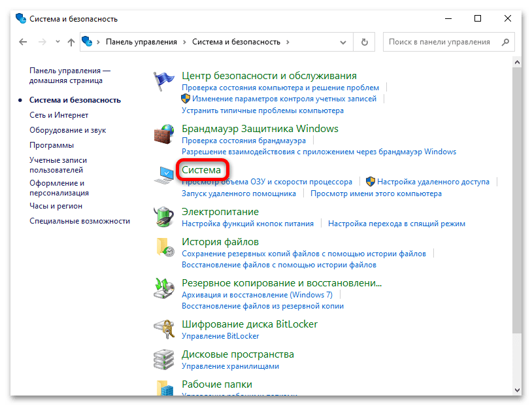This screenshot has width=532, height=406.
Task: Click the Power Options battery icon
Action: pos(164,216)
